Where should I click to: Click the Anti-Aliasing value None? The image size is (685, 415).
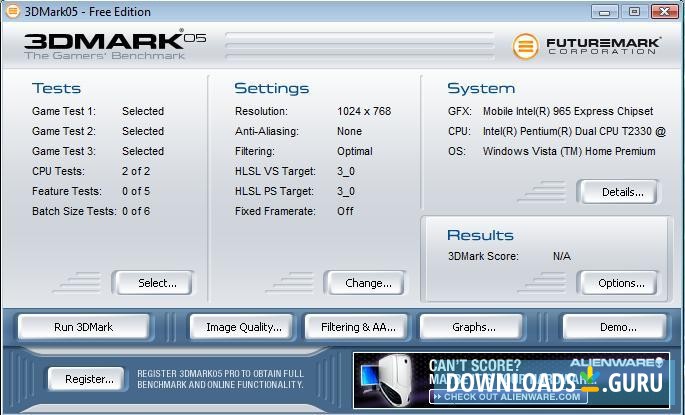(x=349, y=131)
